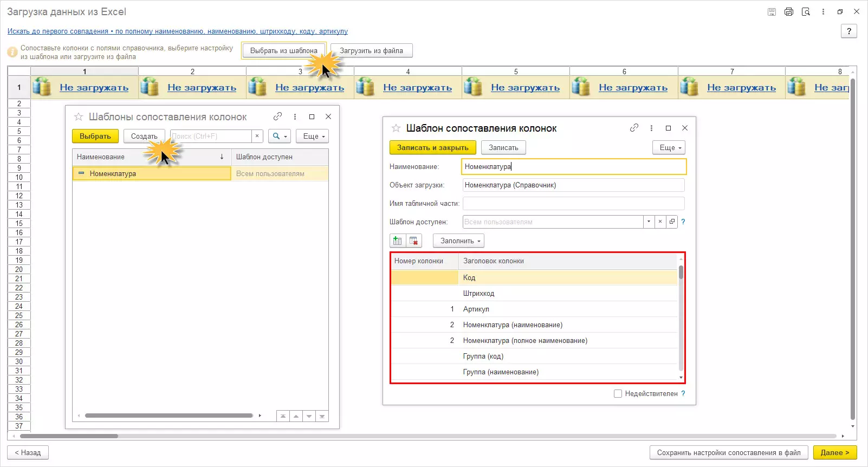Viewport: 868px width, 467px height.
Task: Jump to the last template with the bottom arrow
Action: pyautogui.click(x=322, y=416)
